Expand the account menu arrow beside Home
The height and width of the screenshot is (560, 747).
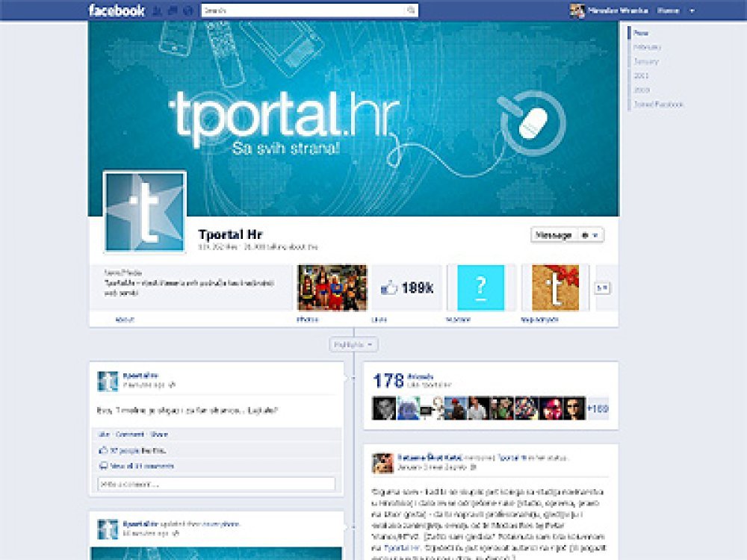click(x=692, y=10)
